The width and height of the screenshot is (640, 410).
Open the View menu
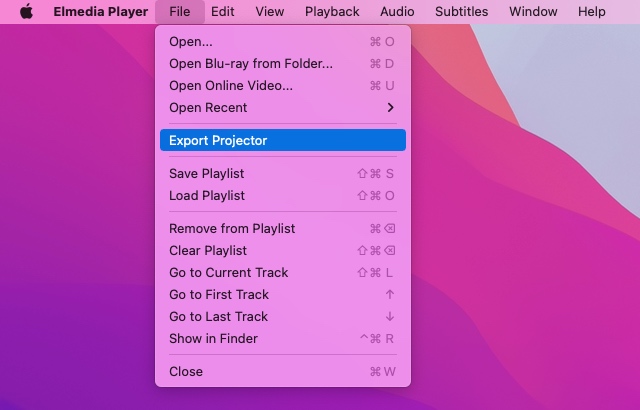click(269, 11)
